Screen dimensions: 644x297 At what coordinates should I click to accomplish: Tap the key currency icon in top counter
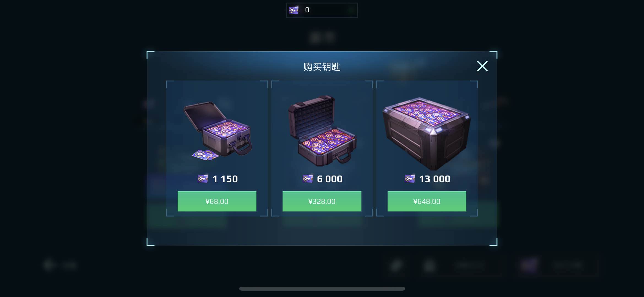click(294, 10)
